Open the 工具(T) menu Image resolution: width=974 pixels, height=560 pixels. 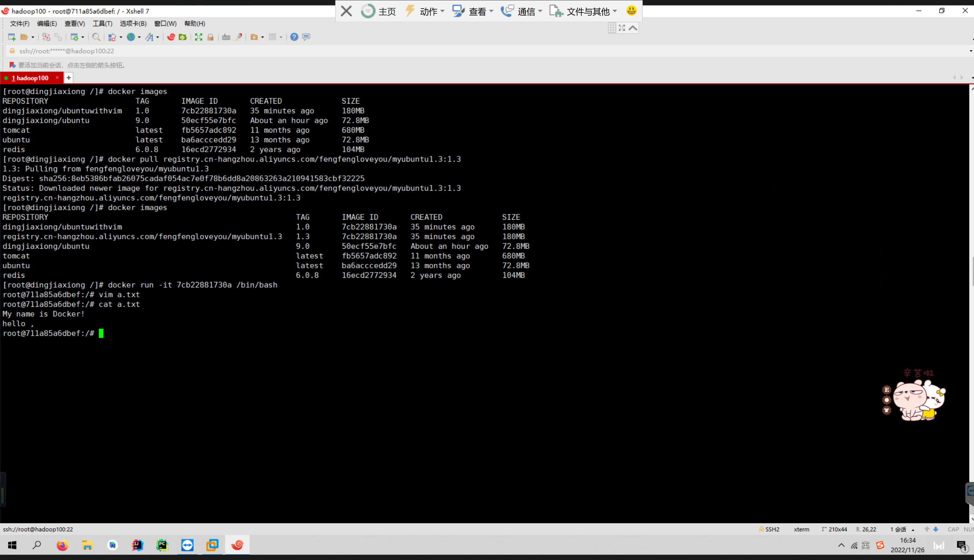102,24
